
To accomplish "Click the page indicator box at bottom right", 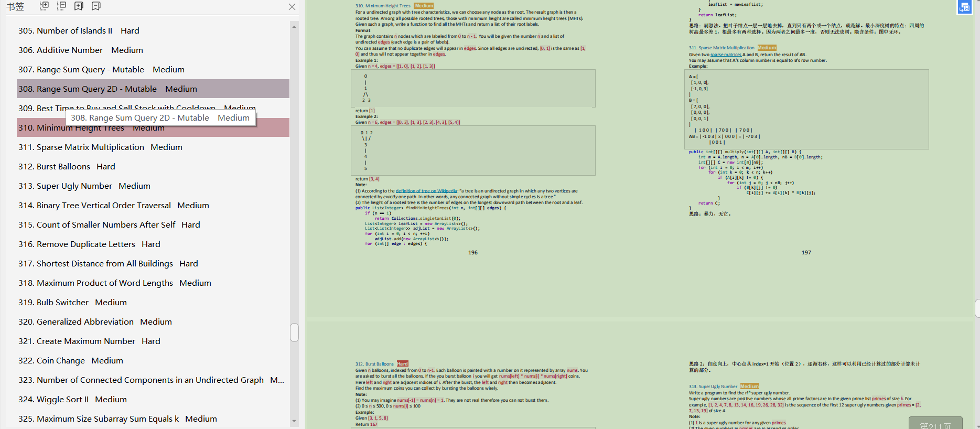I will [935, 423].
